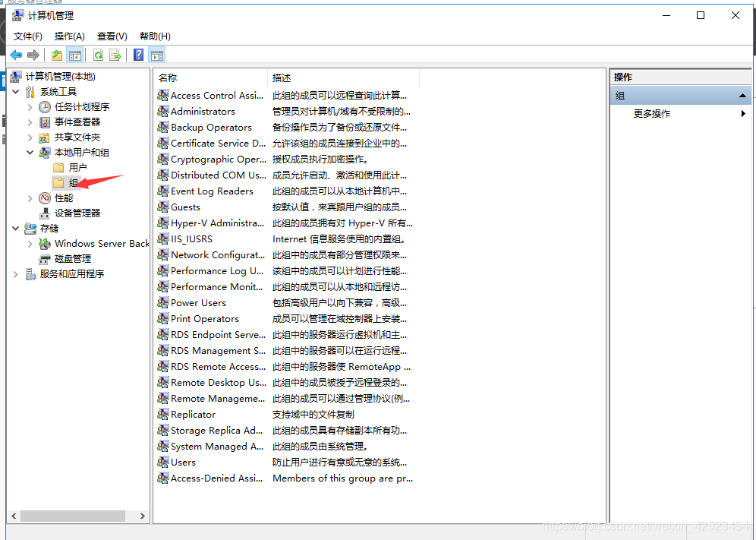
Task: Click the Export List icon
Action: 115,54
